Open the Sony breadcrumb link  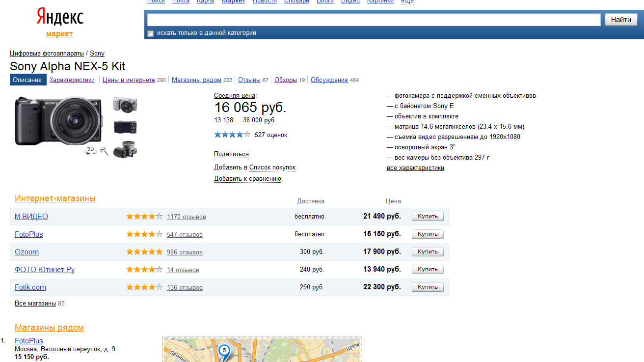97,54
